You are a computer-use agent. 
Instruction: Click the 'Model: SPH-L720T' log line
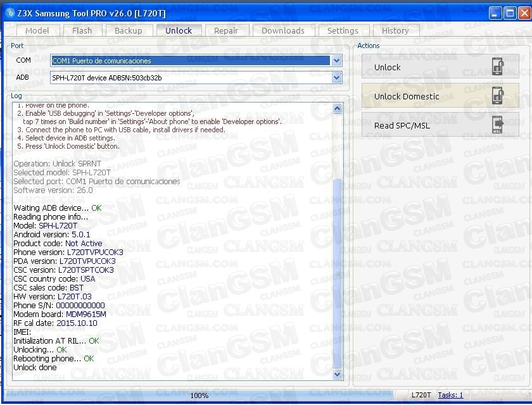(x=45, y=226)
